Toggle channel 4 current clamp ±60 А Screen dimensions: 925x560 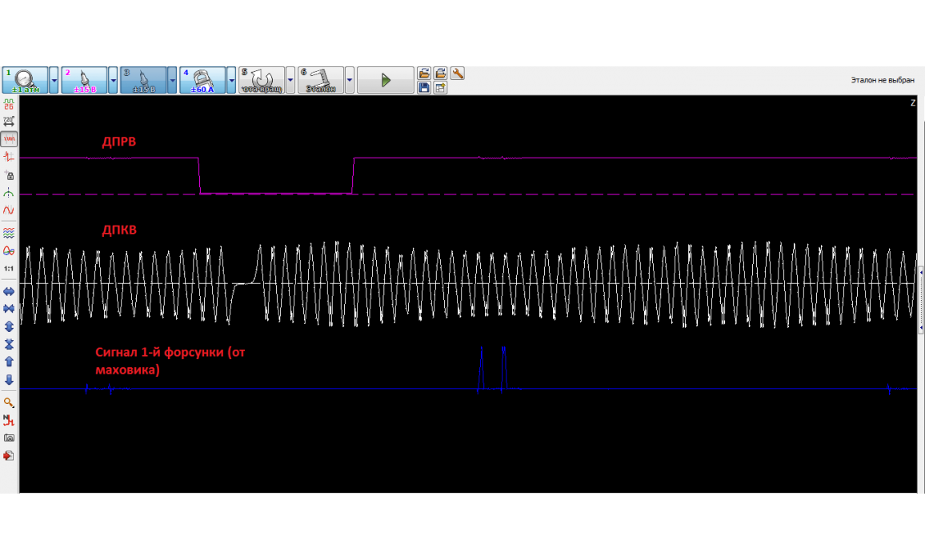pyautogui.click(x=202, y=80)
